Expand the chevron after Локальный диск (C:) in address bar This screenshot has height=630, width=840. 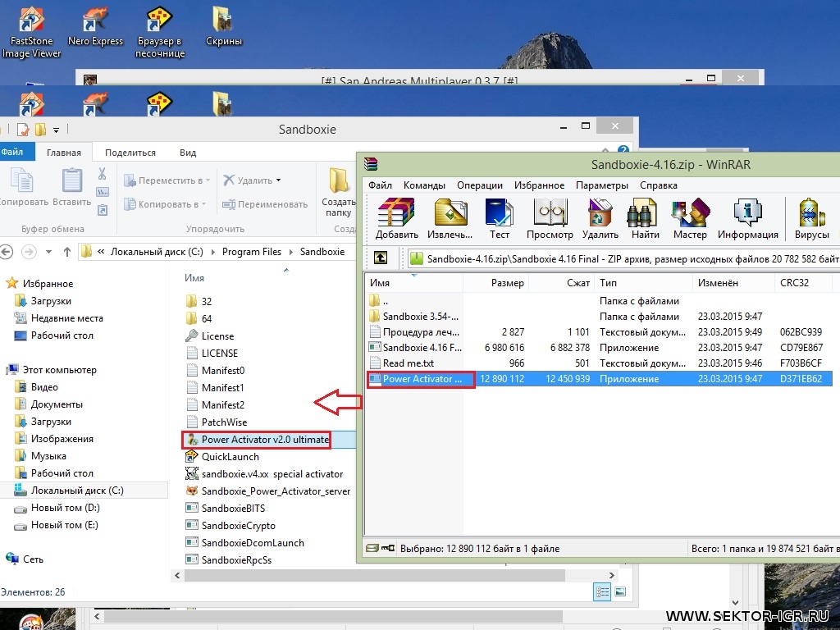pos(213,252)
